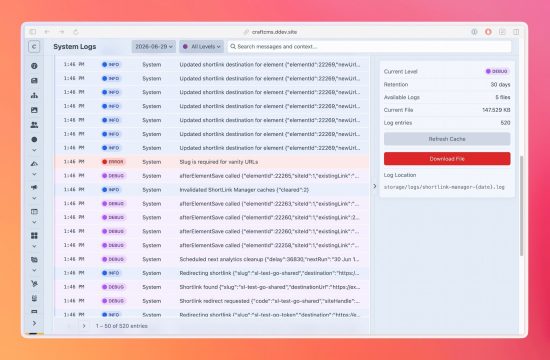Expand submenu under the table layout sidebar icon
The height and width of the screenshot is (360, 550).
34,222
